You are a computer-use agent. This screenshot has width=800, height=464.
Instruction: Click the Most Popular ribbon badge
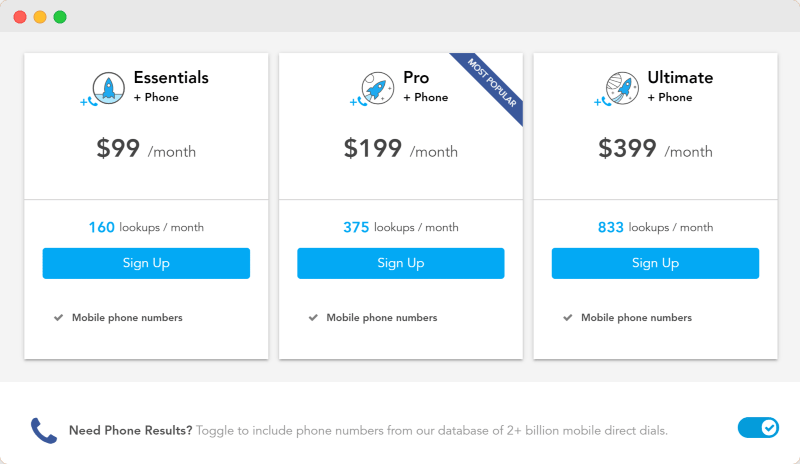click(x=492, y=84)
